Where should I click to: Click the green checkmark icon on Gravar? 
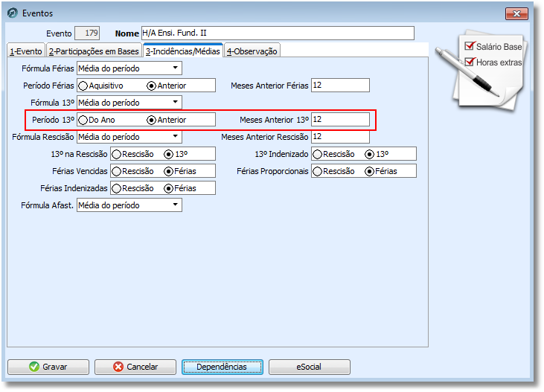coord(34,367)
